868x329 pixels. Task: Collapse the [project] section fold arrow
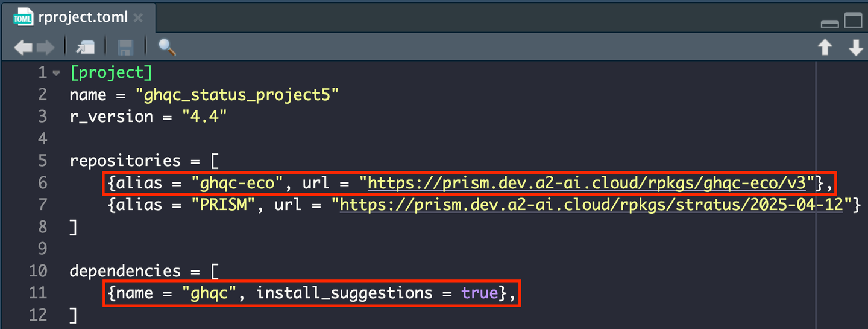pos(56,74)
